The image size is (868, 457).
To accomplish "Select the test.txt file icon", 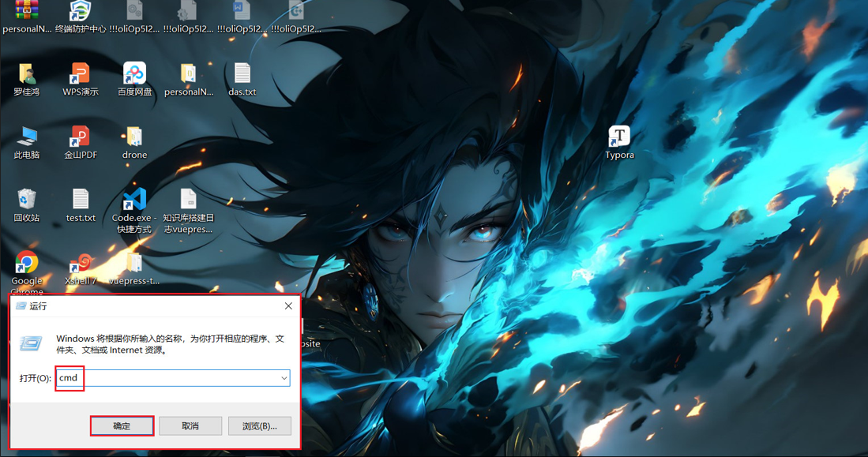I will pyautogui.click(x=81, y=199).
